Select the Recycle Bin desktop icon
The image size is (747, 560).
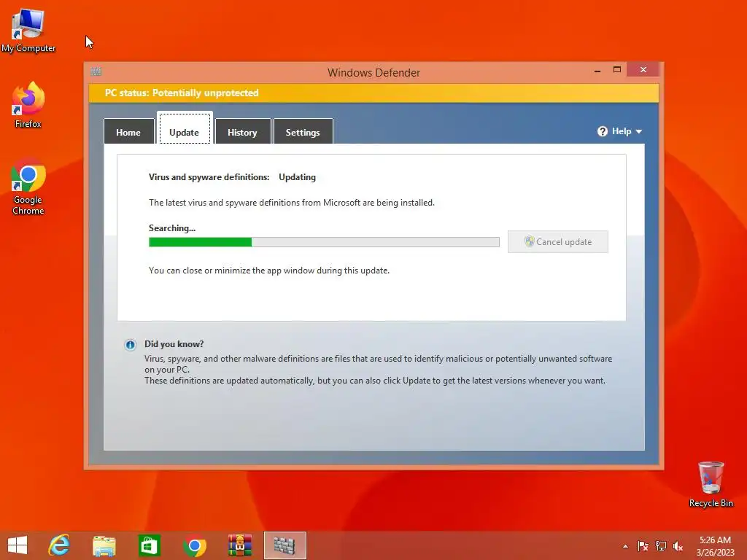(711, 484)
